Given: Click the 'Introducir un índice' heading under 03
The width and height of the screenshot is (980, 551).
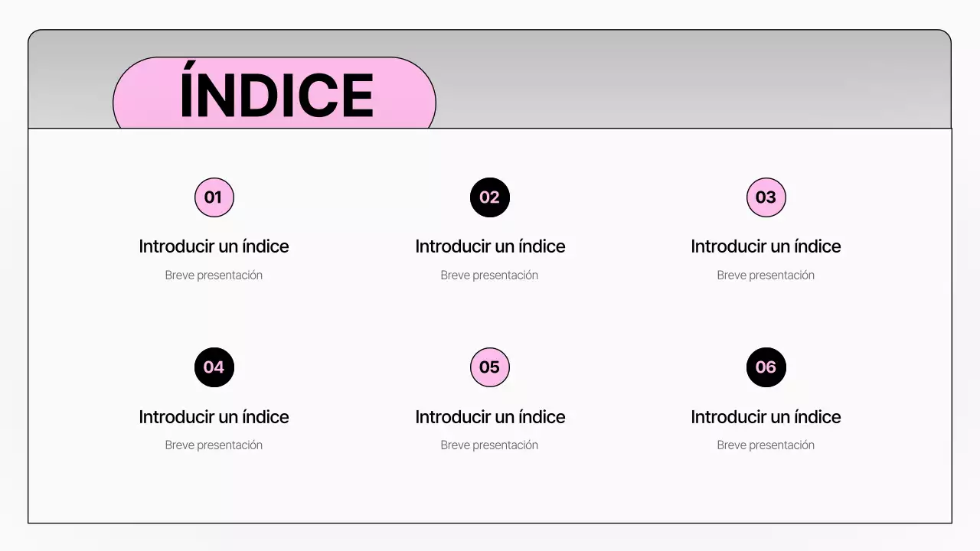Looking at the screenshot, I should click(x=766, y=246).
